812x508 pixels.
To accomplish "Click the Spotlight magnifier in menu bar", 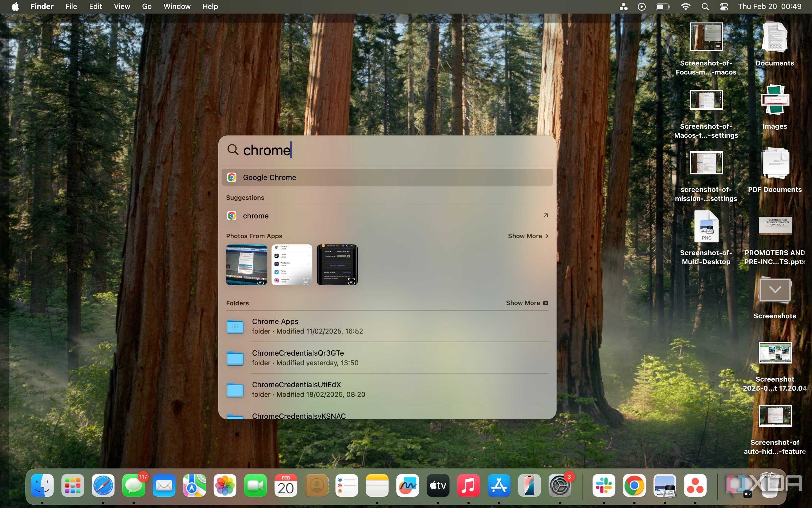I will 705,6.
